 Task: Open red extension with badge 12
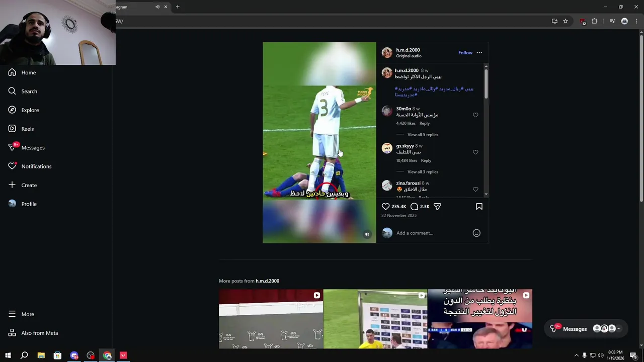click(x=583, y=22)
